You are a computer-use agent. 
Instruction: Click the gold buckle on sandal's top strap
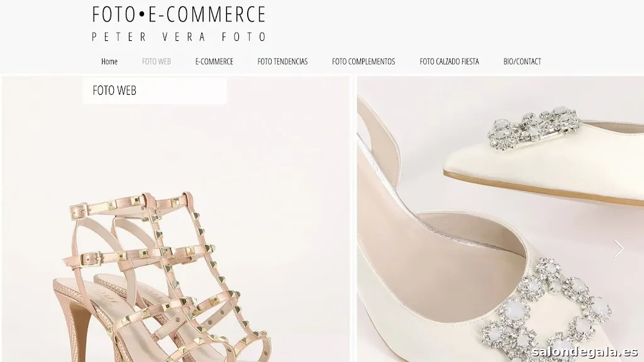(79, 211)
